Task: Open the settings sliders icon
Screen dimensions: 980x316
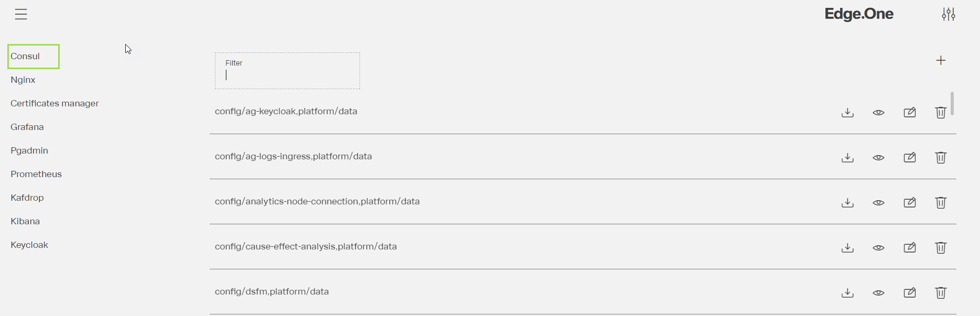Action: coord(949,14)
